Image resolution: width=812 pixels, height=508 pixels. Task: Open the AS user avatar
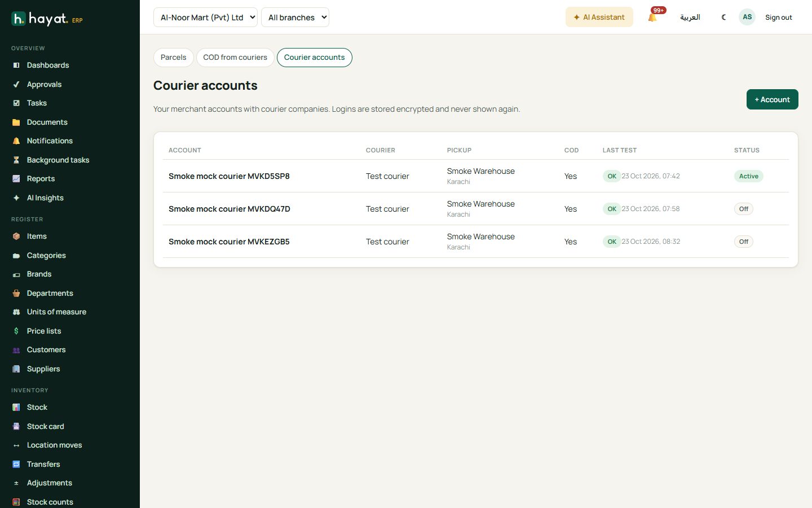(x=747, y=17)
